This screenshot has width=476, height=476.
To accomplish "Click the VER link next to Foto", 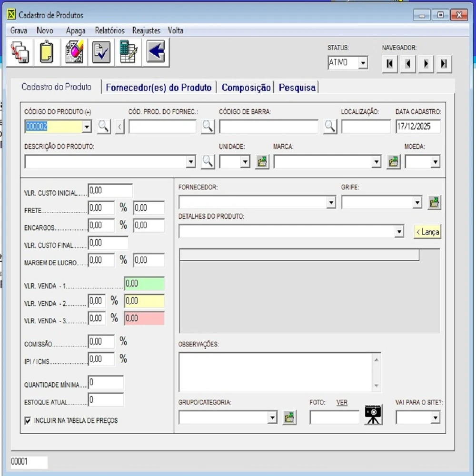I will tap(342, 403).
